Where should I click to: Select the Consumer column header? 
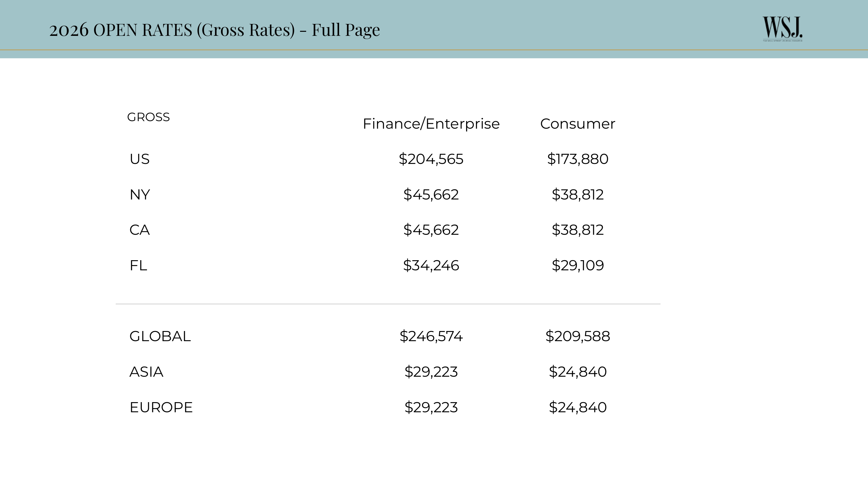[x=578, y=124]
